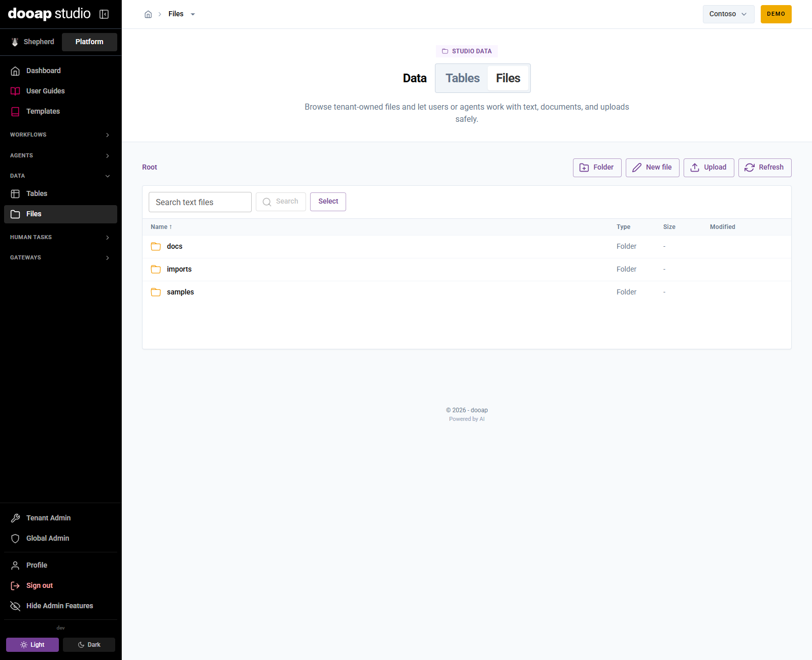Screen dimensions: 812x660
Task: Open the Profile page
Action: pyautogui.click(x=60, y=565)
